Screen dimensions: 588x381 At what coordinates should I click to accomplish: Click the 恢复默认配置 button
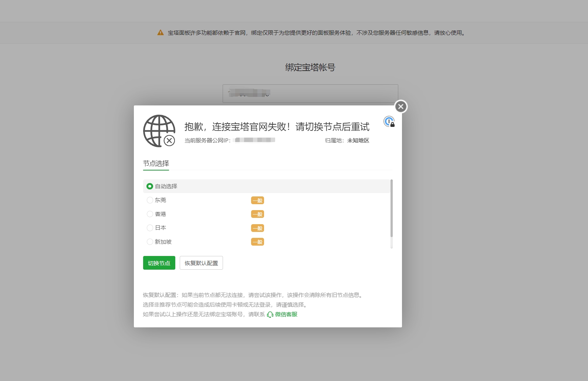pos(201,263)
